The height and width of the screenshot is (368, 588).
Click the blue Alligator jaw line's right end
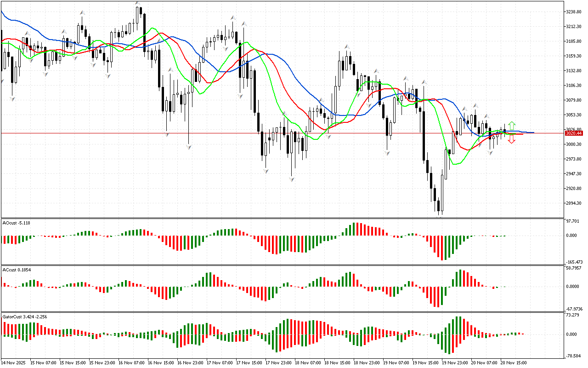click(x=532, y=132)
